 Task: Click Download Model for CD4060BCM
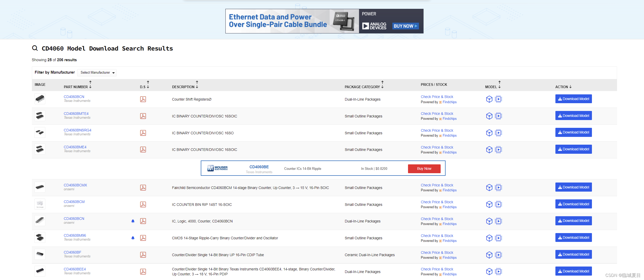coord(573,204)
